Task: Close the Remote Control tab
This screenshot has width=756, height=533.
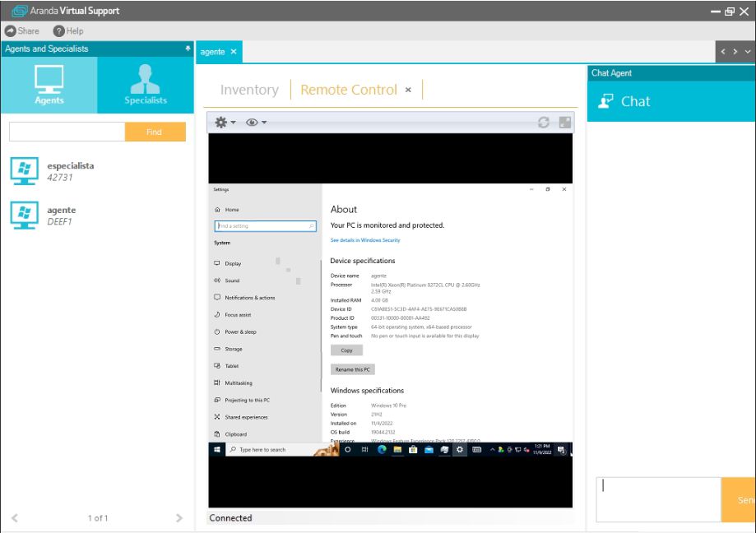Action: (408, 90)
